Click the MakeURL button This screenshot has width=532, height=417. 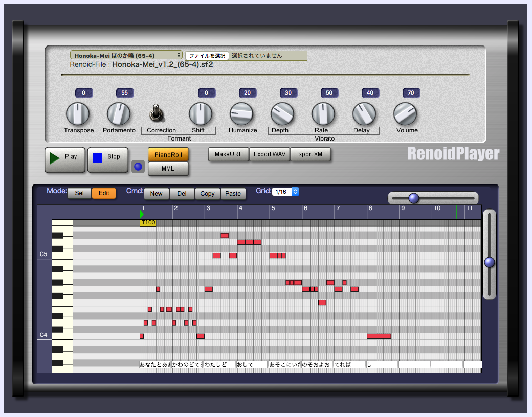[x=229, y=154]
